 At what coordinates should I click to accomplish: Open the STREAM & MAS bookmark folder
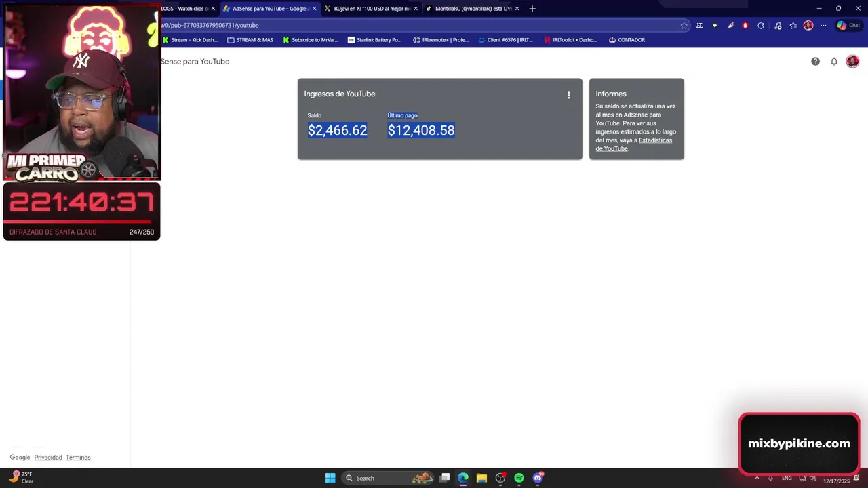250,40
